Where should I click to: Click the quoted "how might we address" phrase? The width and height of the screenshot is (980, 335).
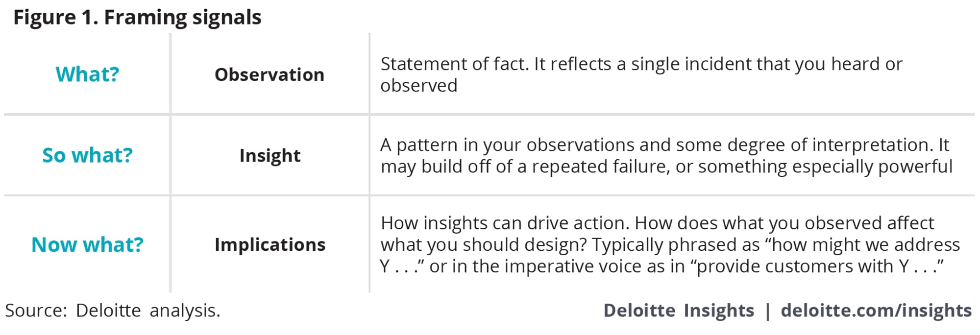click(x=865, y=245)
